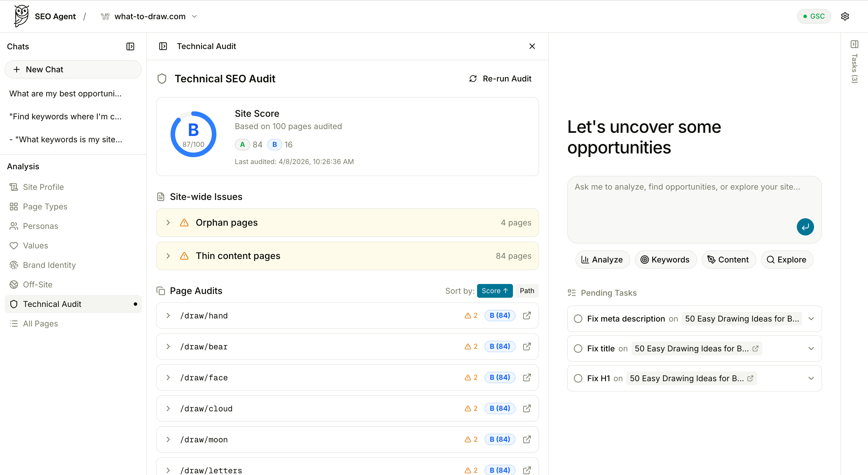Viewport: 868px width, 475px height.
Task: Expand the /draw/face audit row
Action: [168, 377]
